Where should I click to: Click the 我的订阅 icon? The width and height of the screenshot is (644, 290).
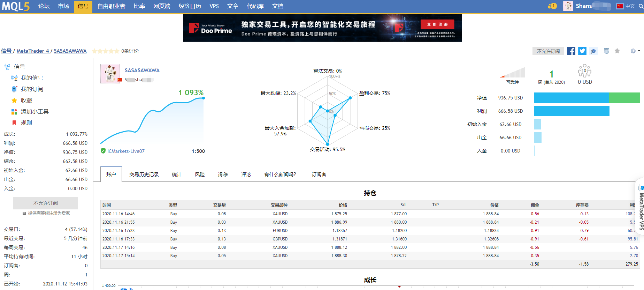tap(14, 89)
